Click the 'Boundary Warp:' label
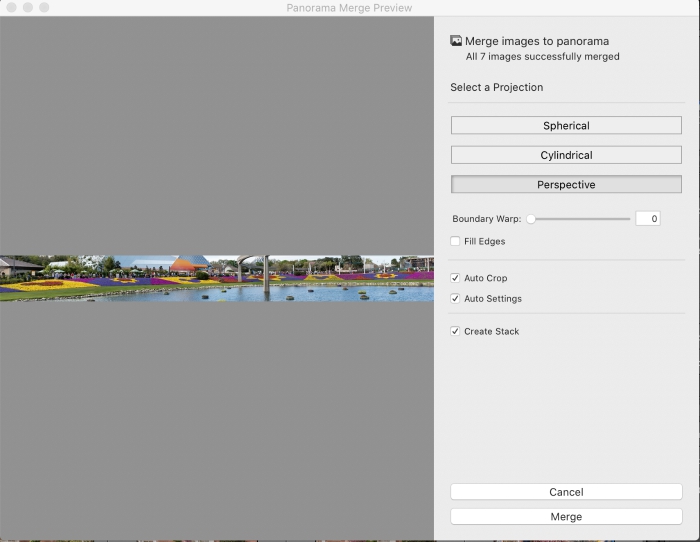Image resolution: width=700 pixels, height=542 pixels. 487,219
